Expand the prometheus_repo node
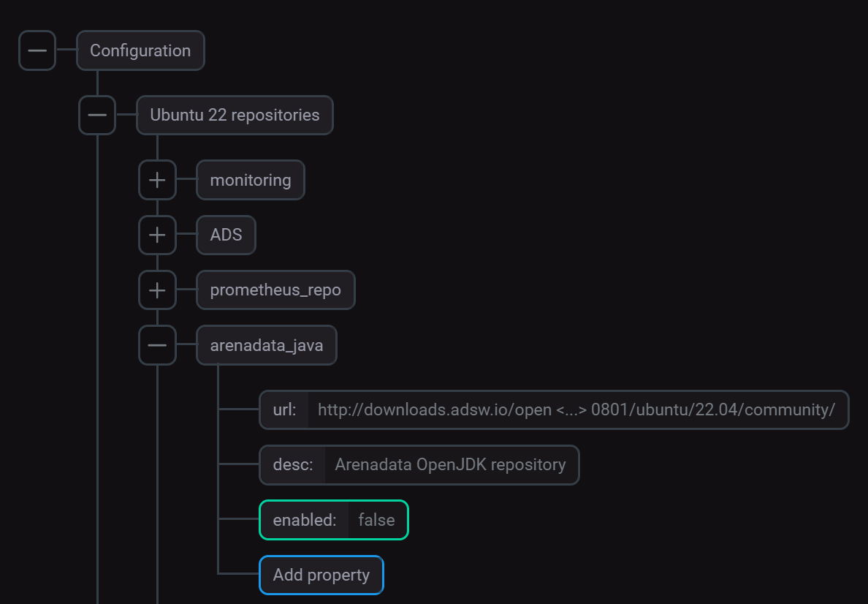This screenshot has width=868, height=604. point(156,290)
